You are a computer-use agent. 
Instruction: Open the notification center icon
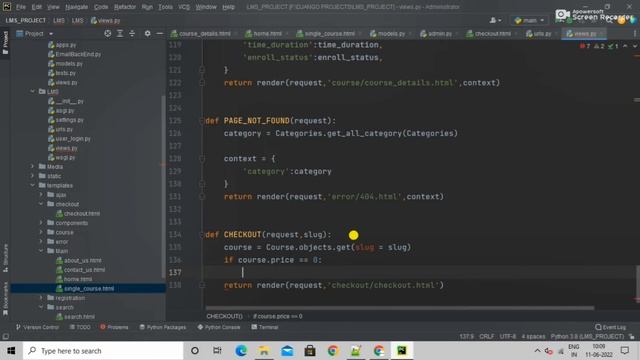(x=624, y=351)
